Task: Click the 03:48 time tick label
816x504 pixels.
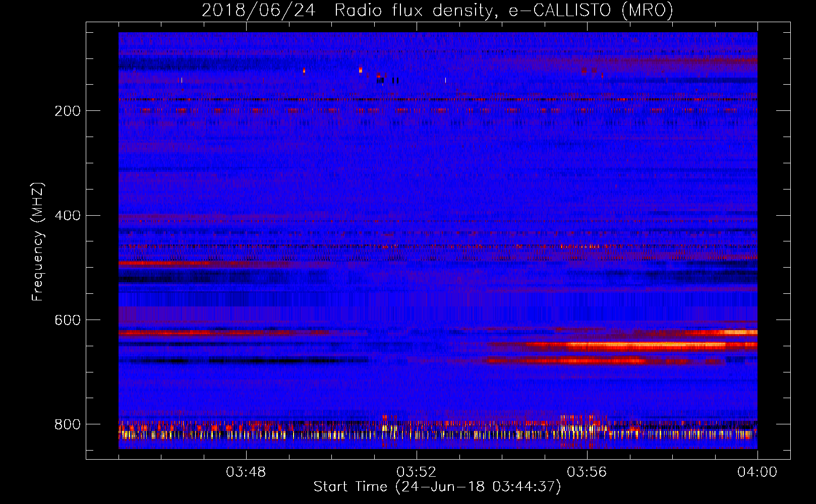Action: (246, 472)
